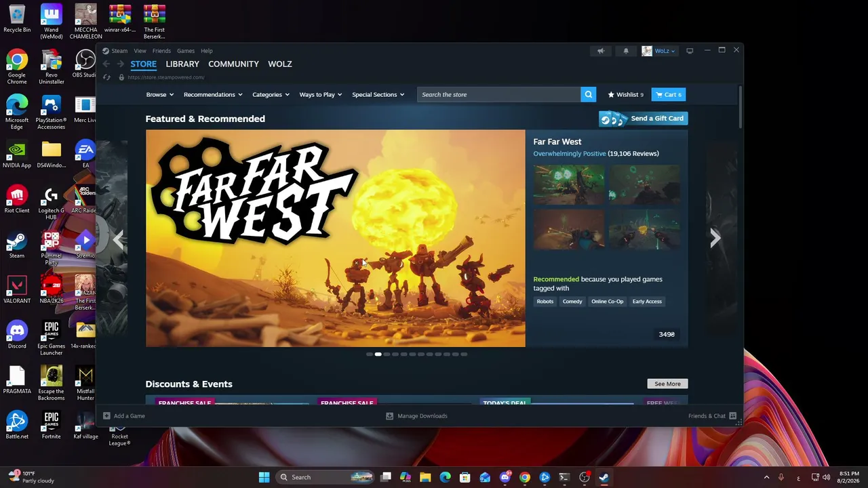868x488 pixels.
Task: Select the STORE tab
Action: pos(143,64)
